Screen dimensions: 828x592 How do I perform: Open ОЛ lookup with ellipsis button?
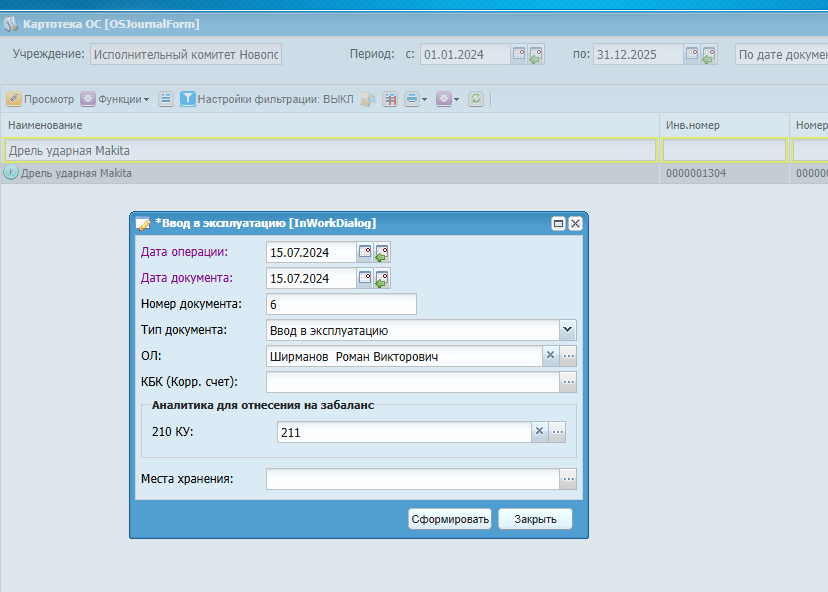[568, 356]
